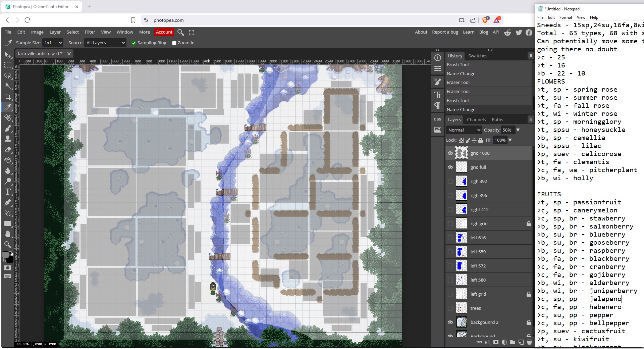Show the 'trees' layer
Image resolution: width=644 pixels, height=349 pixels.
(450, 308)
